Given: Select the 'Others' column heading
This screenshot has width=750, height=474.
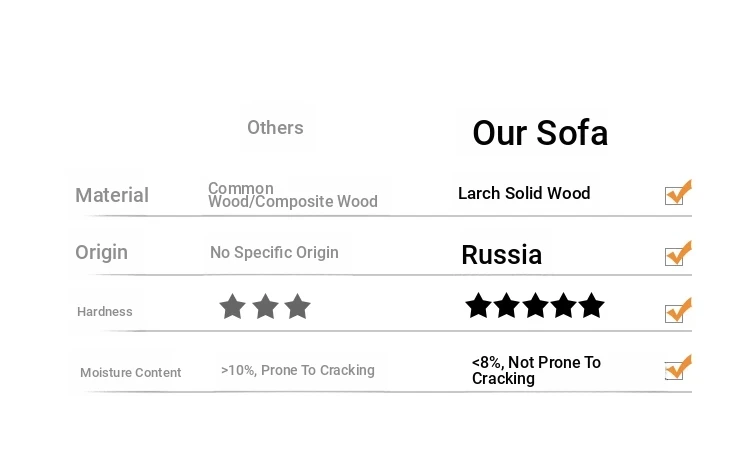Looking at the screenshot, I should 275,128.
